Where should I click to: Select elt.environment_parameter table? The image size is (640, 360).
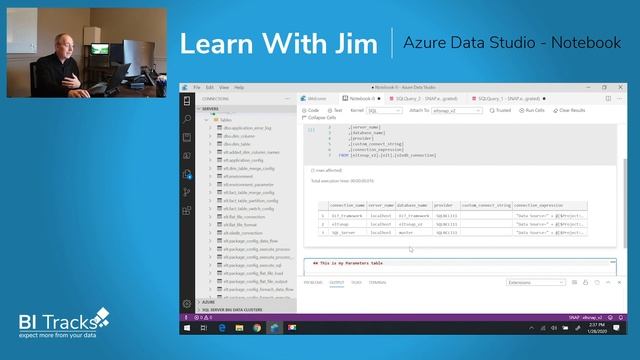(x=248, y=184)
